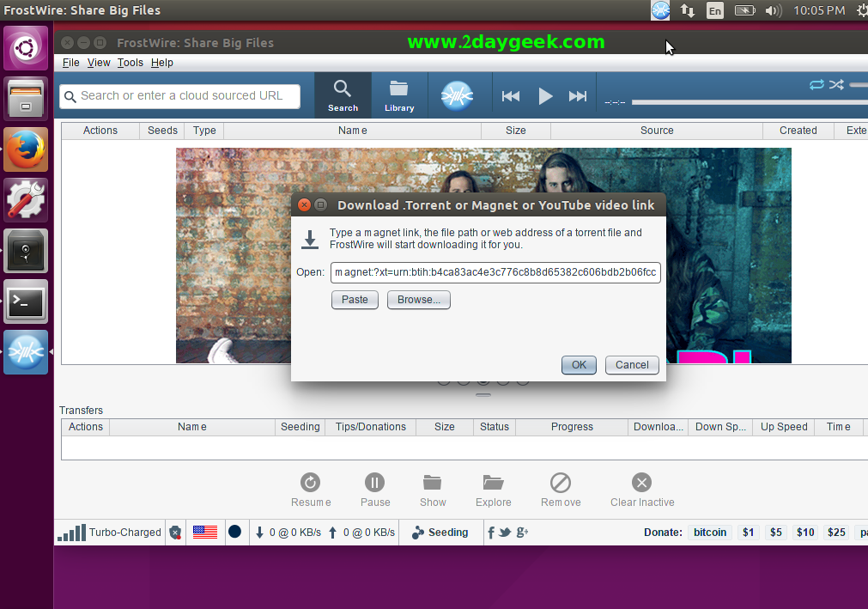This screenshot has width=868, height=609.
Task: Focus the cloud sourced URL search field
Action: 180,96
